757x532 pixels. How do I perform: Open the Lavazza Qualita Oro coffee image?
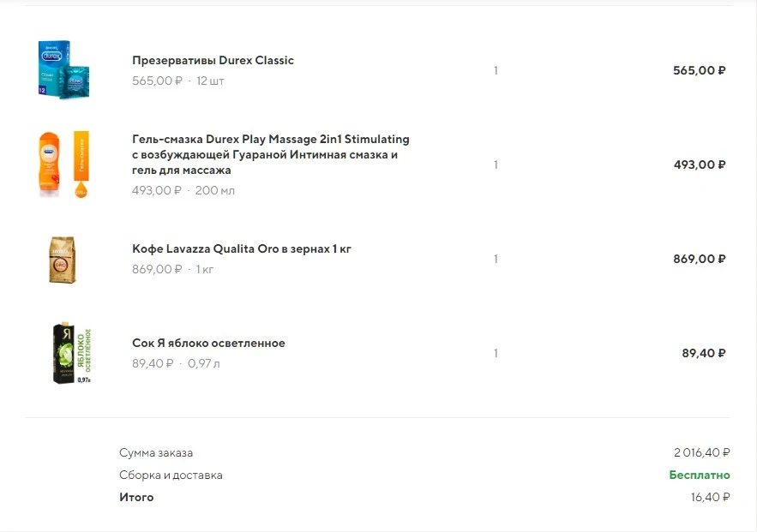[63, 260]
